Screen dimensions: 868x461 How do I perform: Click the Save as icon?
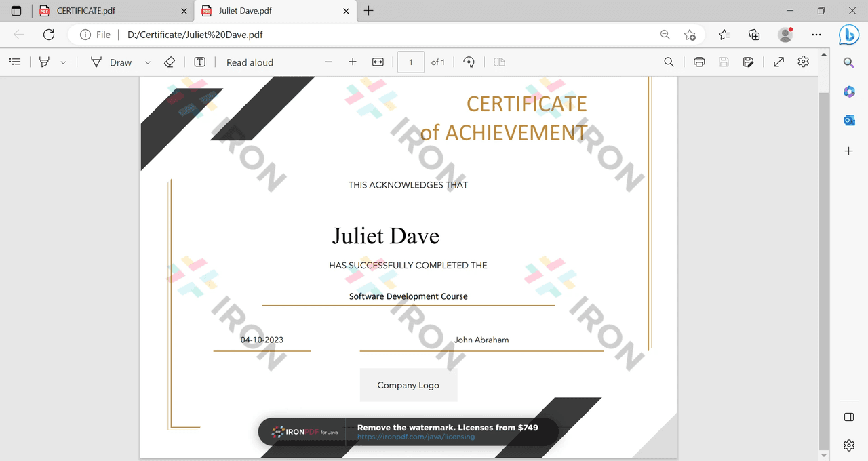748,62
